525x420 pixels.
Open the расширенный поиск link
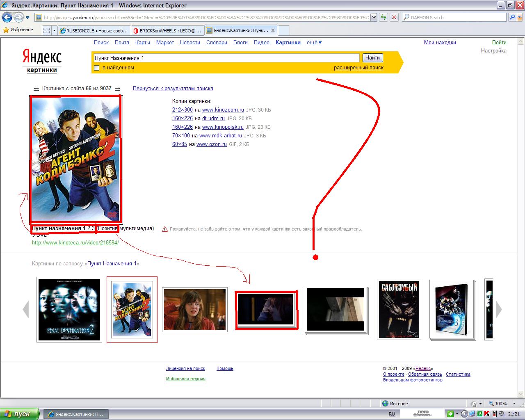tap(358, 68)
